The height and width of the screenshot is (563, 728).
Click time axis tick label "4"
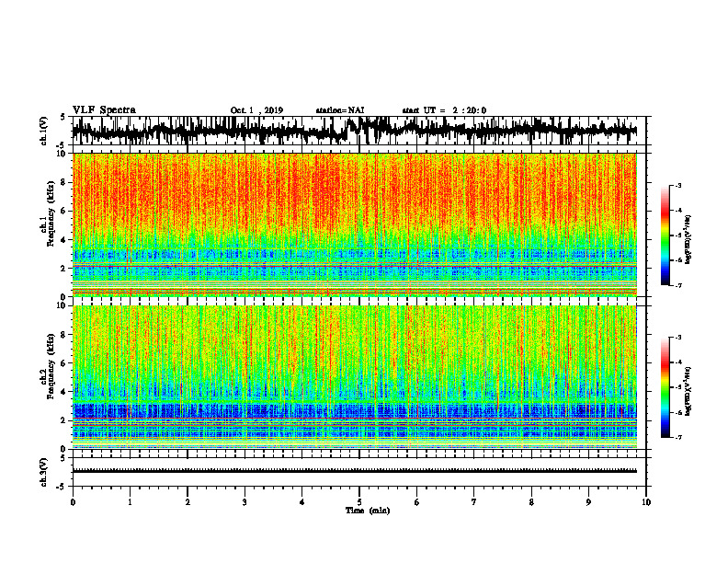pyautogui.click(x=302, y=502)
